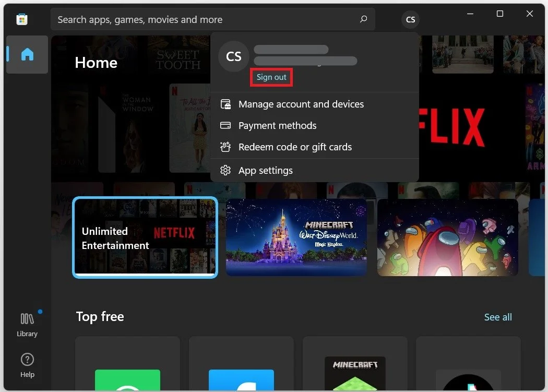Click the search magnifier icon
The width and height of the screenshot is (548, 392).
(363, 19)
